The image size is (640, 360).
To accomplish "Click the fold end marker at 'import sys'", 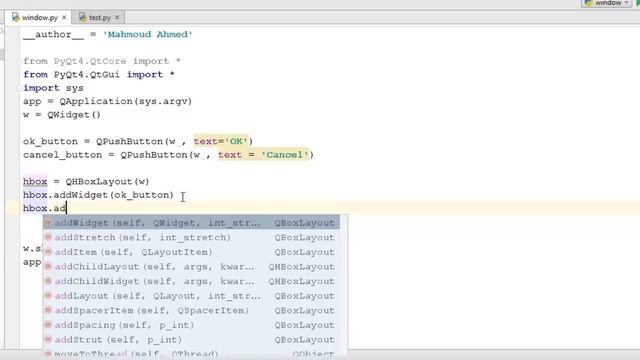I will [x=19, y=88].
